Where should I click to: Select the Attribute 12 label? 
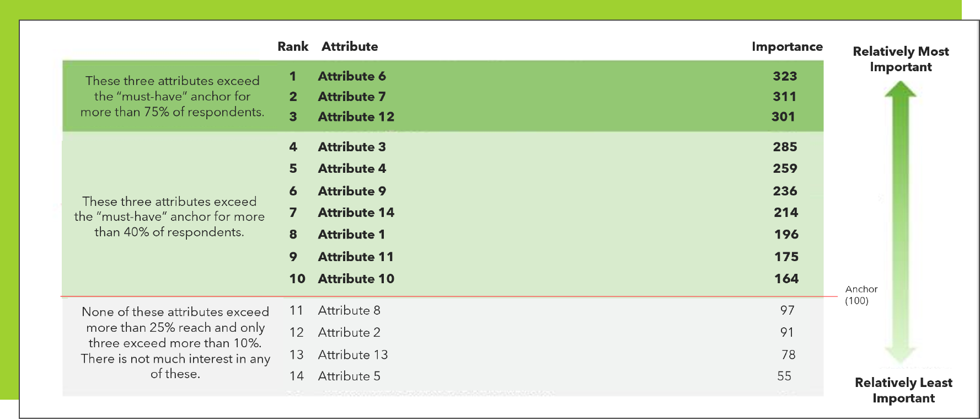pos(356,117)
